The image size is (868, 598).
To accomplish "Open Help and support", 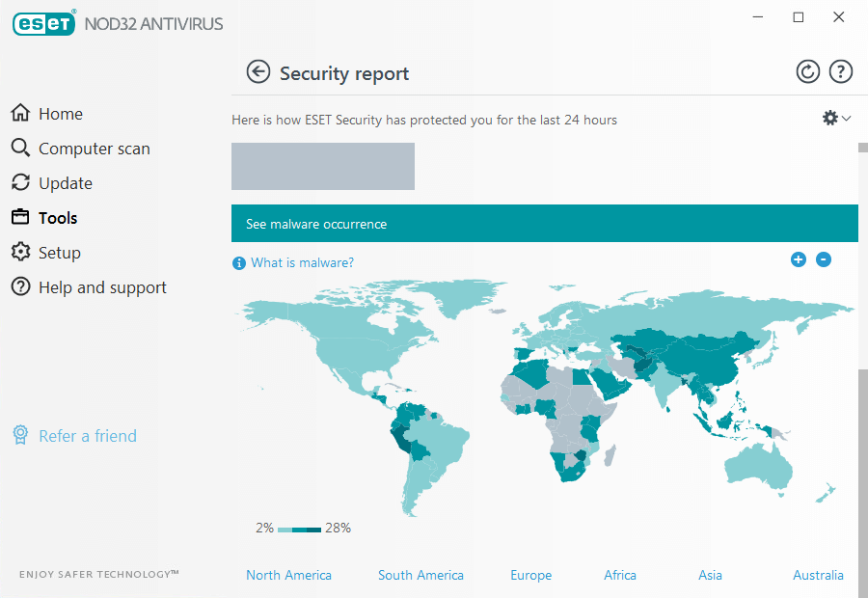I will 102,287.
